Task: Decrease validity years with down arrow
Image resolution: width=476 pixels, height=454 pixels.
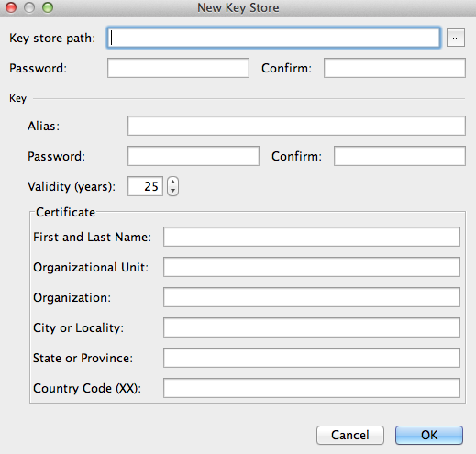Action: pos(172,191)
